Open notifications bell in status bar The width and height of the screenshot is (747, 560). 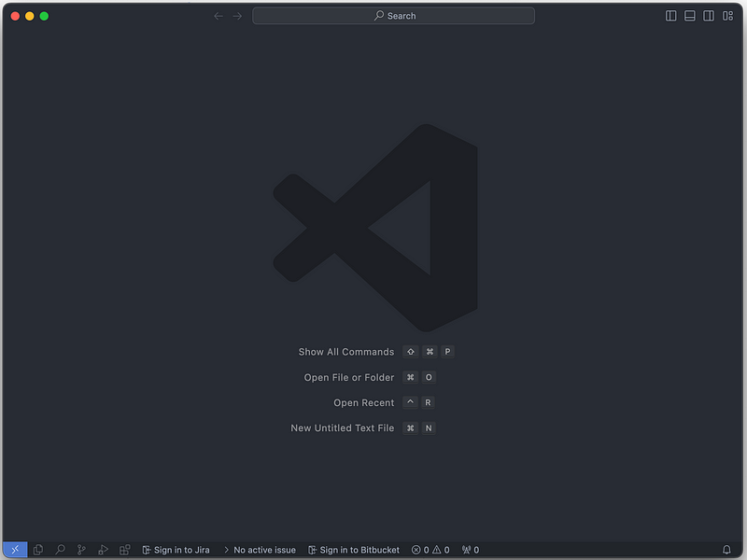click(726, 550)
